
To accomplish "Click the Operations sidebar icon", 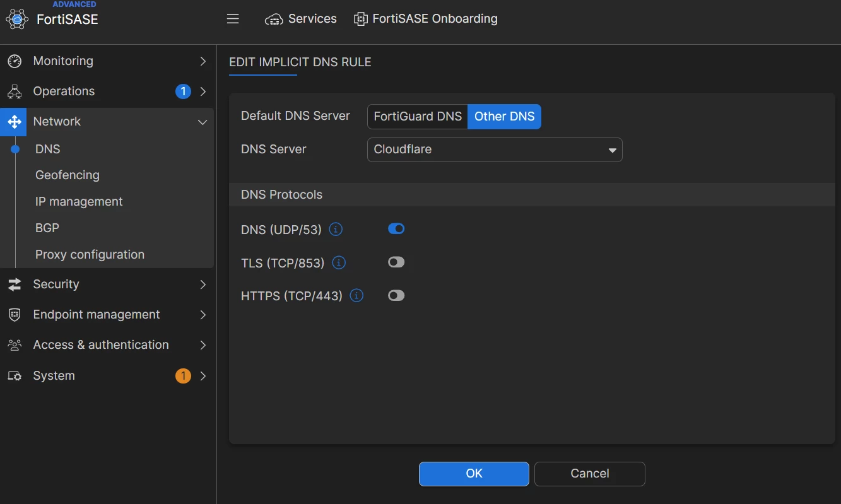I will point(15,91).
